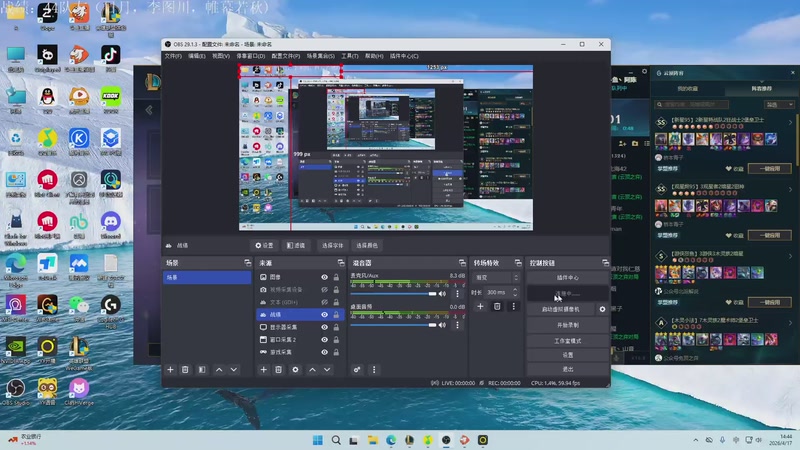Pop out the 来源 dock panel
Image resolution: width=800 pixels, height=450 pixels.
tap(341, 263)
